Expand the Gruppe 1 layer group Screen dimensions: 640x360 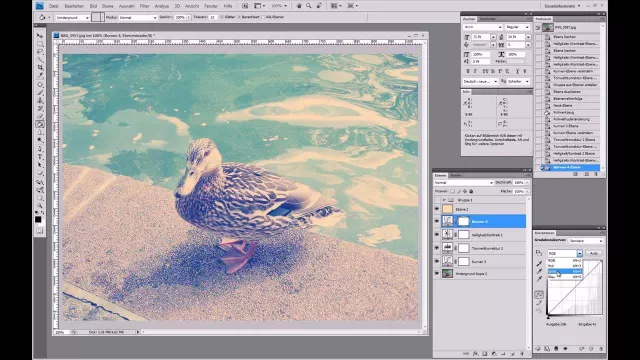[444, 200]
